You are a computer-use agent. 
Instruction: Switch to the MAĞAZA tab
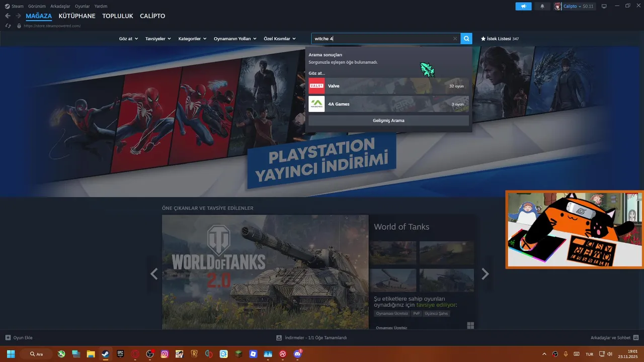tap(39, 16)
